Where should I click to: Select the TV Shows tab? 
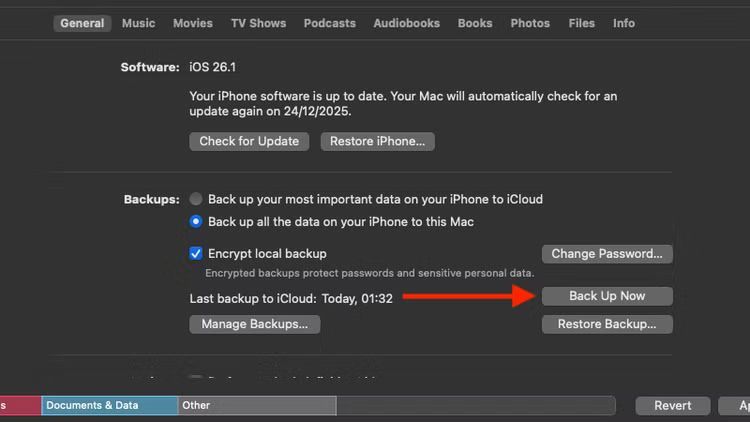pos(258,23)
